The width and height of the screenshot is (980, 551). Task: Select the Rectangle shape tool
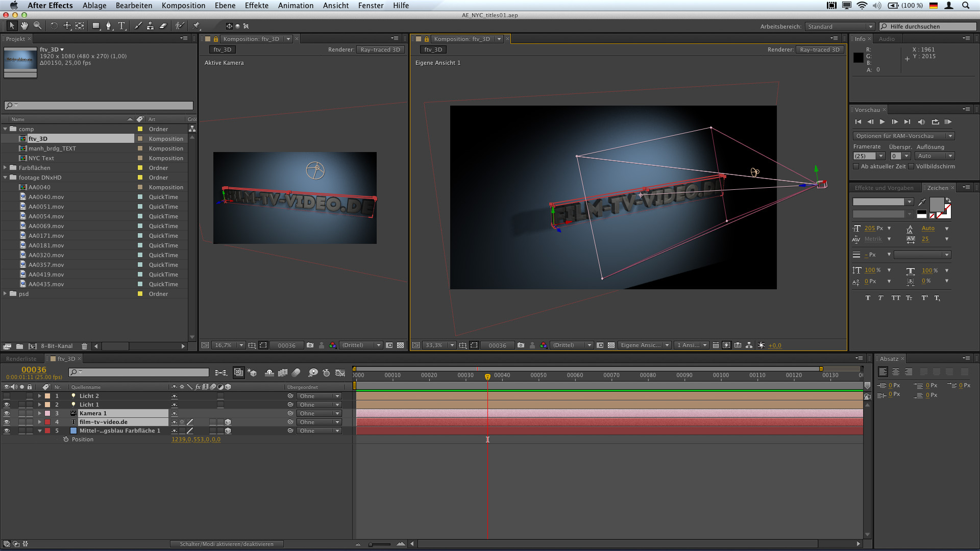coord(95,26)
